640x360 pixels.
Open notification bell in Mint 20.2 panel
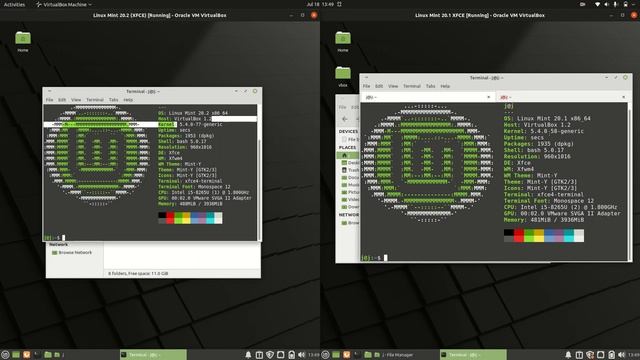click(x=248, y=355)
